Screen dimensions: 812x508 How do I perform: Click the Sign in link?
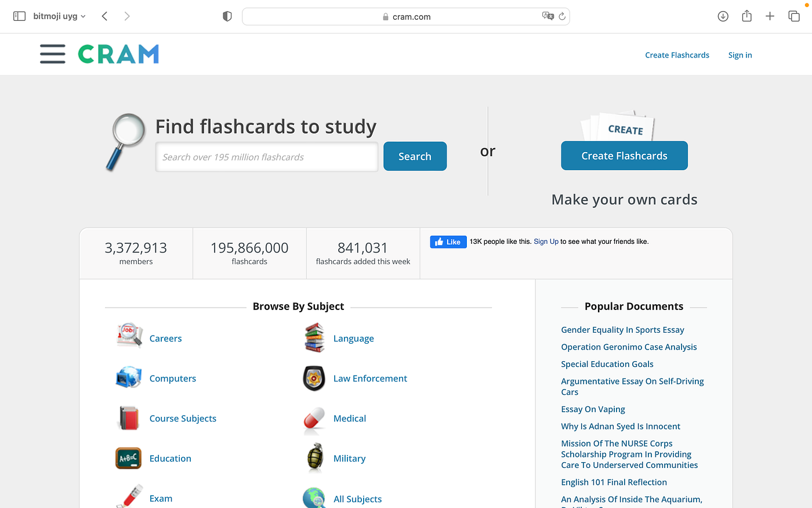[740, 55]
